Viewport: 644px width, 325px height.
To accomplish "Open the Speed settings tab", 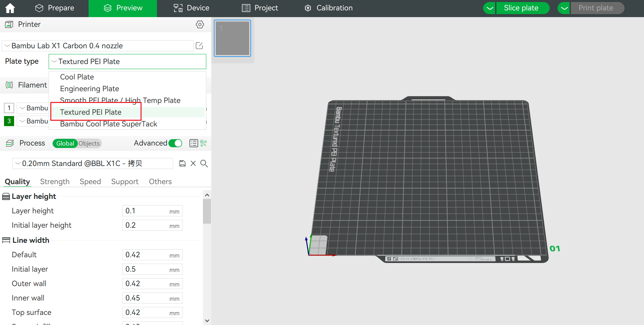I will [90, 181].
